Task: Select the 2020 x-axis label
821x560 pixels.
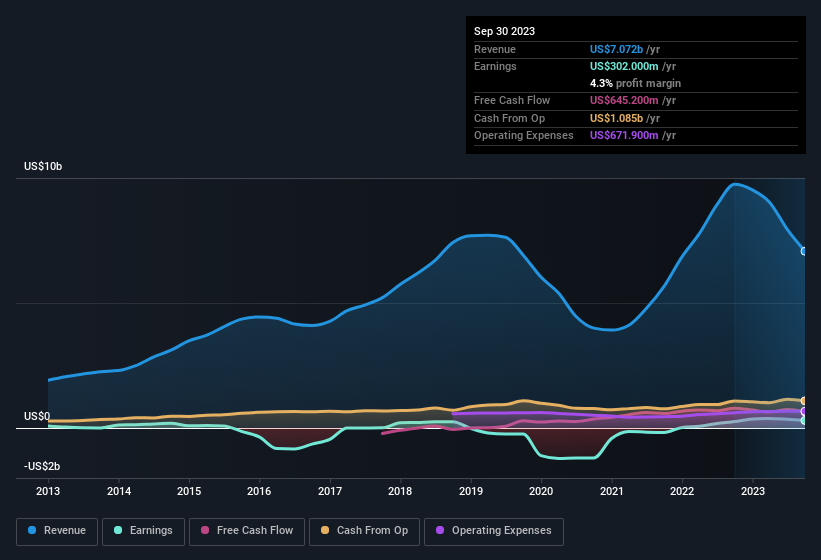Action: coord(541,491)
